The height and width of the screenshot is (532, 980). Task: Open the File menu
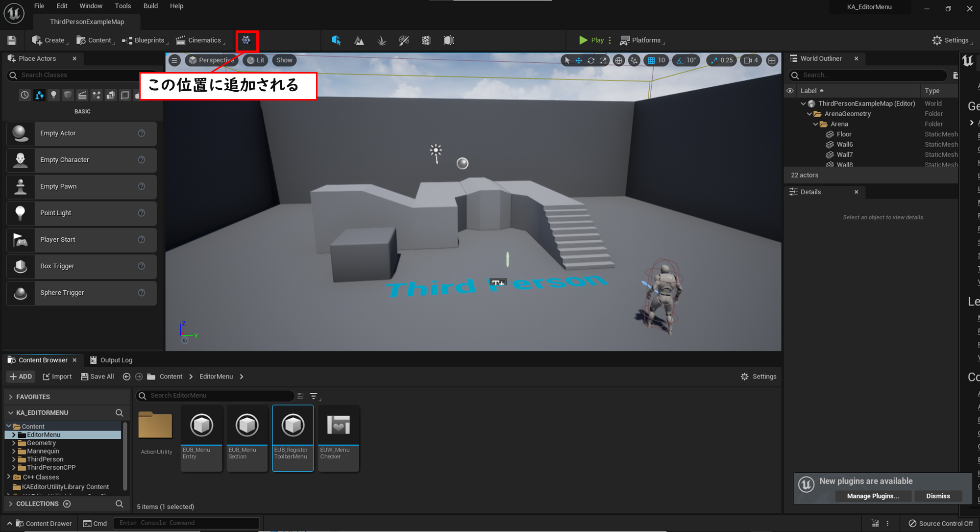(39, 6)
